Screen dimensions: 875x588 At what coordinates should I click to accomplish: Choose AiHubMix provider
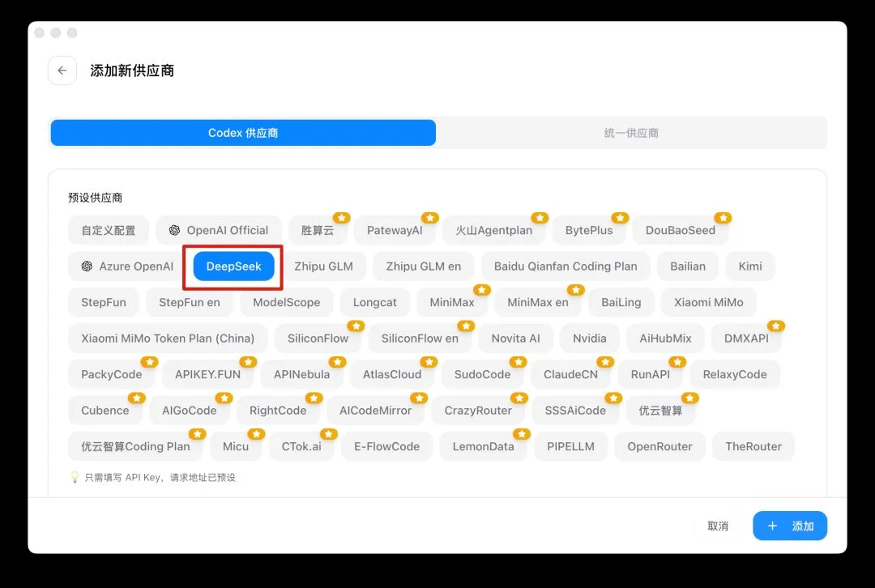click(665, 339)
